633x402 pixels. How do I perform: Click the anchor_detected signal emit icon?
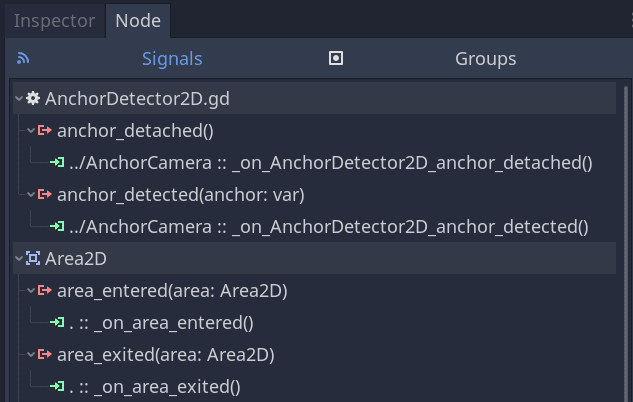coord(45,195)
